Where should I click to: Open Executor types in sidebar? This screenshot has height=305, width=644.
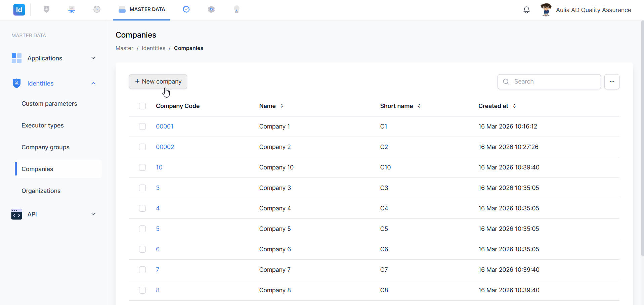(43, 125)
